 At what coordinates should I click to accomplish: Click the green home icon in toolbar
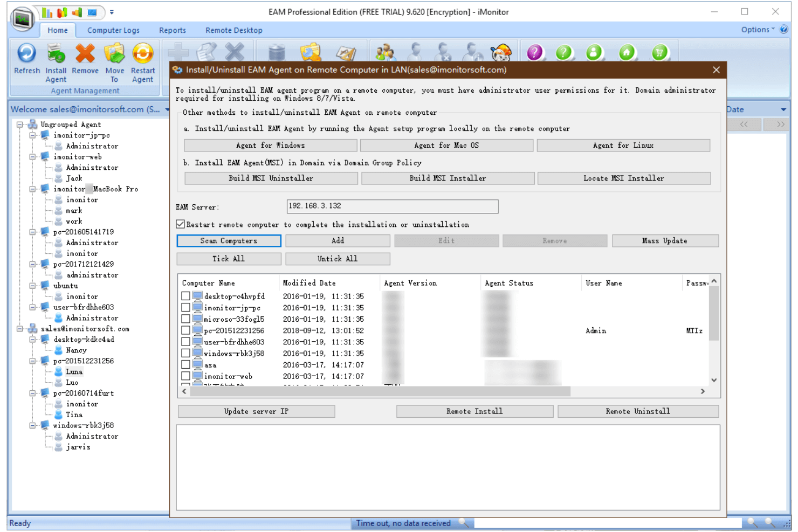(x=627, y=53)
